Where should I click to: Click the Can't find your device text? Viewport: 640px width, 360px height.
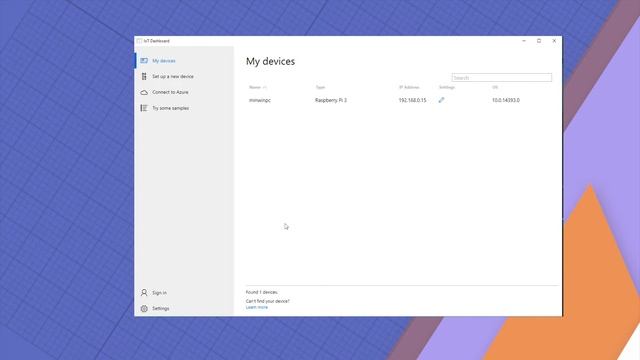point(268,301)
